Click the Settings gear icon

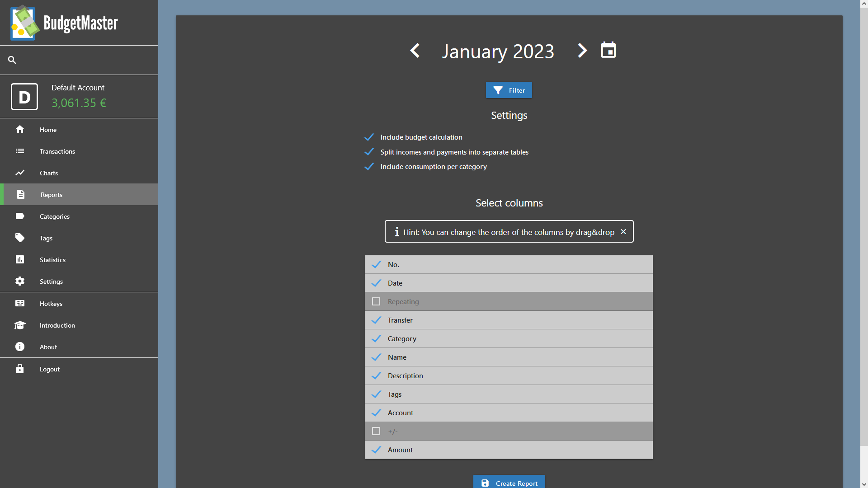click(20, 281)
